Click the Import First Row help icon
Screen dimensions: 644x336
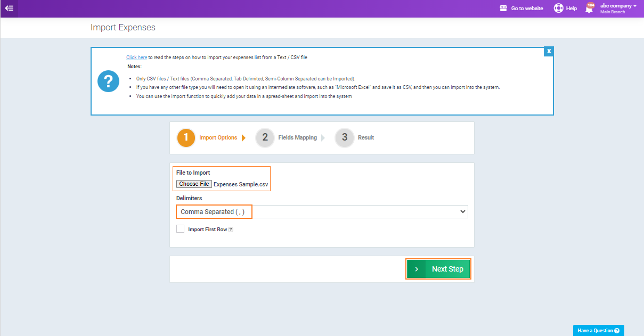click(x=231, y=230)
